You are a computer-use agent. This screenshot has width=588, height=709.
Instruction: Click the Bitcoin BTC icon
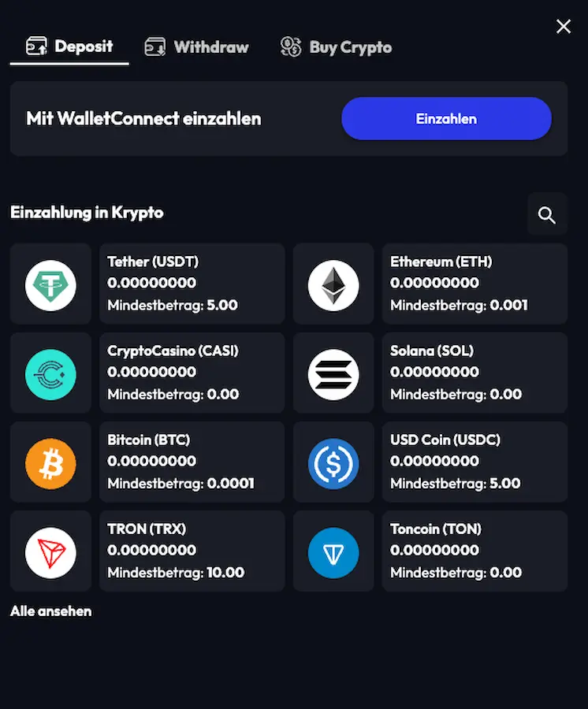[x=50, y=462]
